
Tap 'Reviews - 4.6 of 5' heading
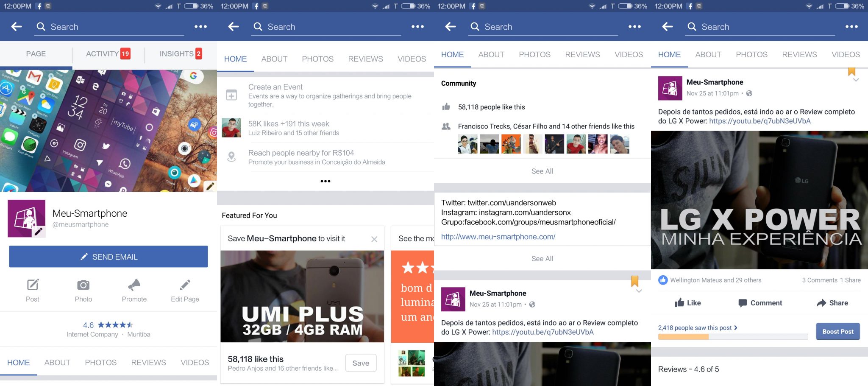688,369
